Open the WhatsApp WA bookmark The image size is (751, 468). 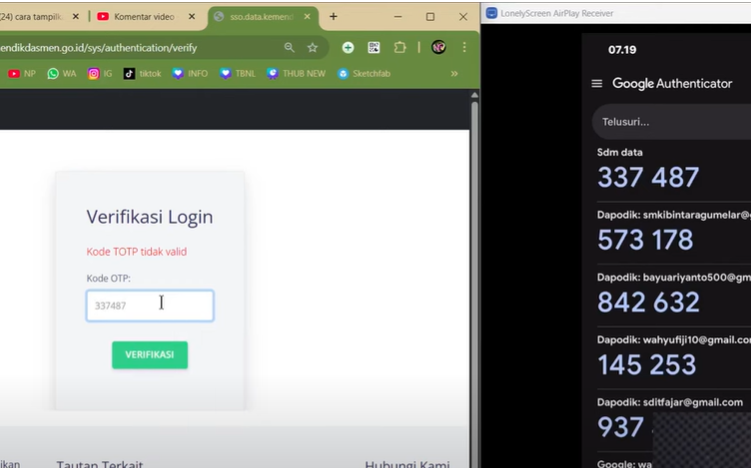pyautogui.click(x=62, y=73)
